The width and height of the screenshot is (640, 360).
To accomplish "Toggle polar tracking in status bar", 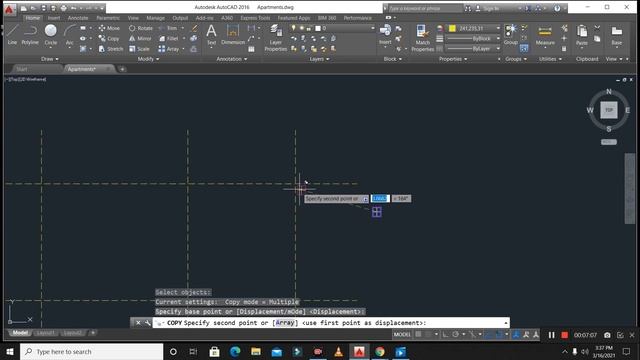I will coord(456,334).
